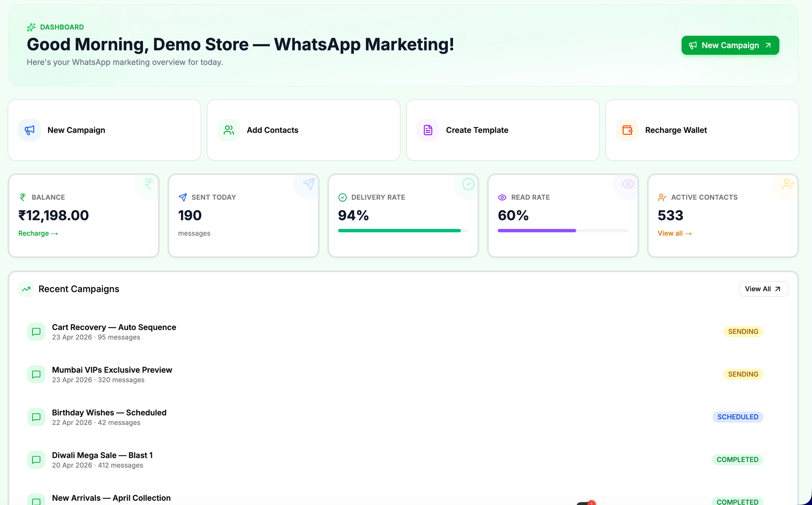Click the document icon on Create Template card
Viewport: 812px width, 505px height.
click(428, 130)
